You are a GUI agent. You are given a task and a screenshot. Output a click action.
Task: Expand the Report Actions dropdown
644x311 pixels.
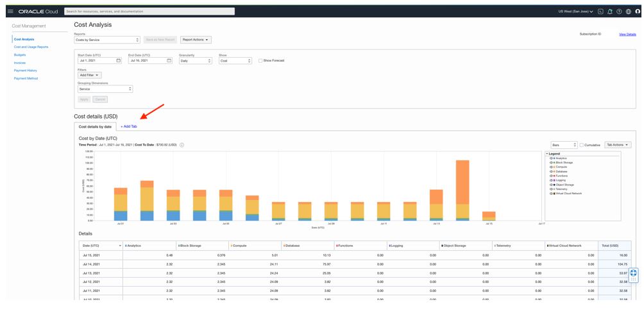(x=196, y=40)
